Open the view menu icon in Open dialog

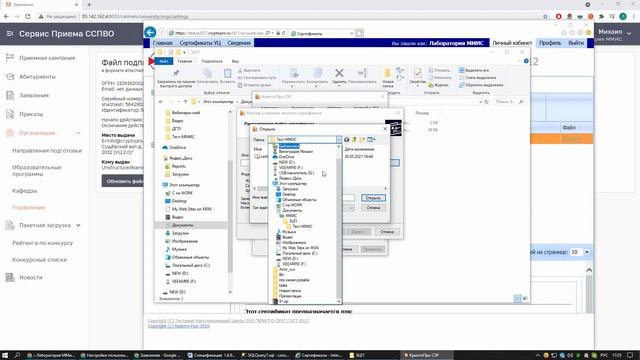tap(371, 140)
